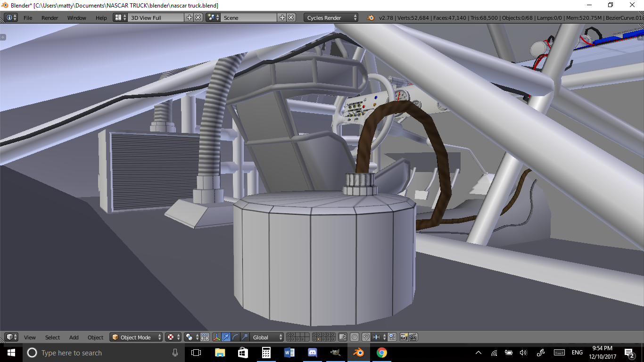Image resolution: width=644 pixels, height=362 pixels.
Task: Toggle snap magnet during transform
Action: [366, 337]
